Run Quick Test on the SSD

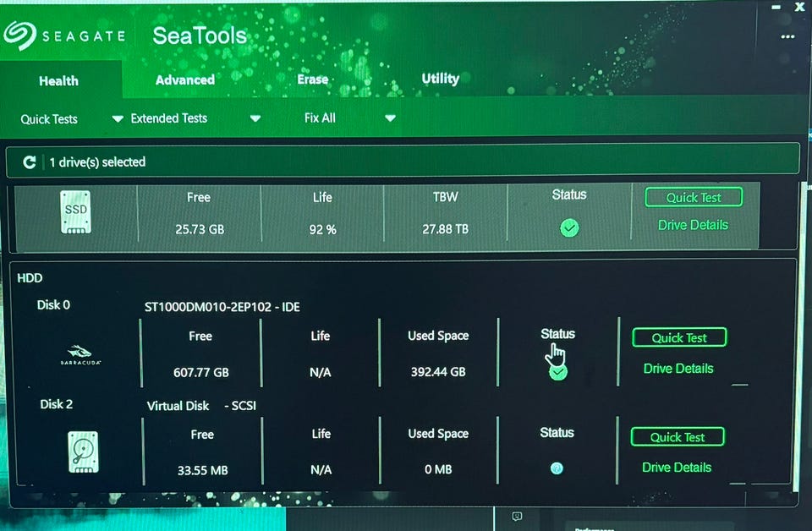click(x=694, y=197)
